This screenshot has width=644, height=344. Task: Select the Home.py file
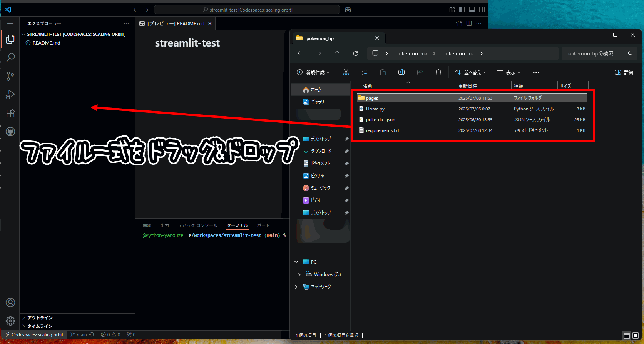point(472,109)
